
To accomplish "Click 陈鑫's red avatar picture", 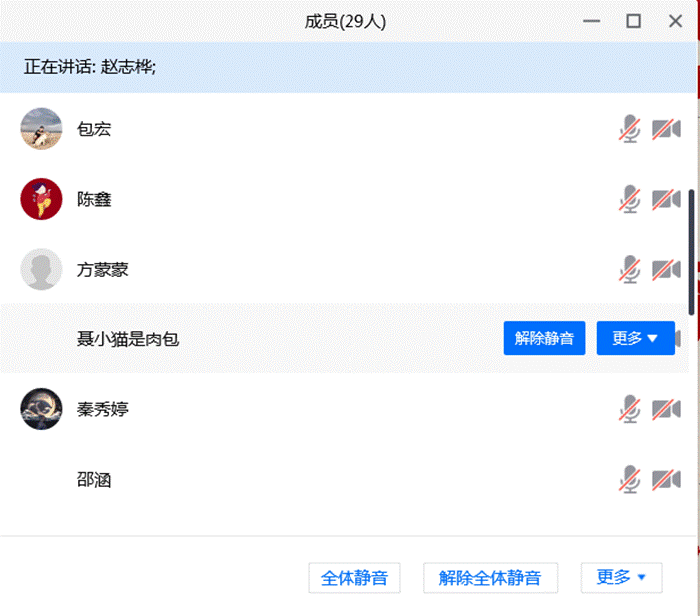I will 41,199.
